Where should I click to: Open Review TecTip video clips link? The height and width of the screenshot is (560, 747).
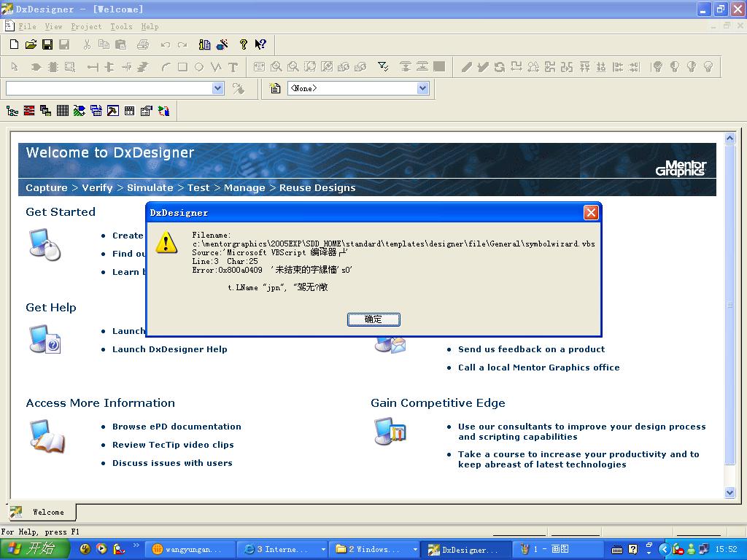173,445
